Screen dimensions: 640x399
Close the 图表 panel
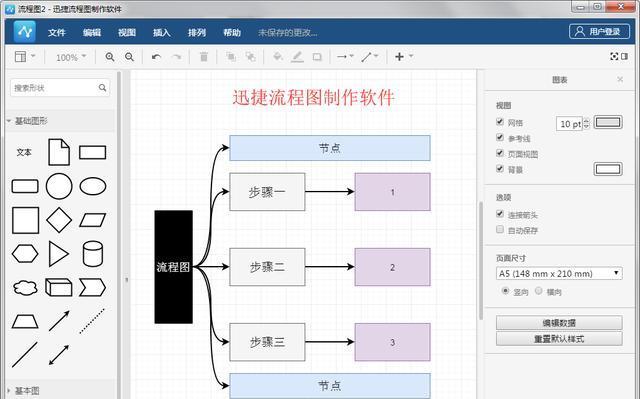[x=620, y=80]
